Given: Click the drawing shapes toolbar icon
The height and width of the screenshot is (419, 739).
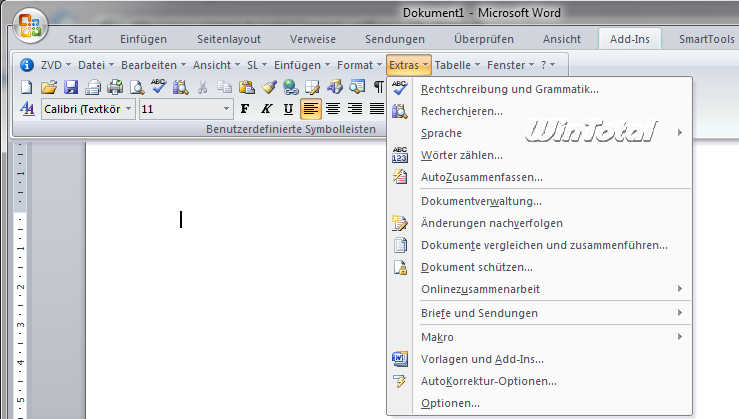Looking at the screenshot, I should point(335,87).
